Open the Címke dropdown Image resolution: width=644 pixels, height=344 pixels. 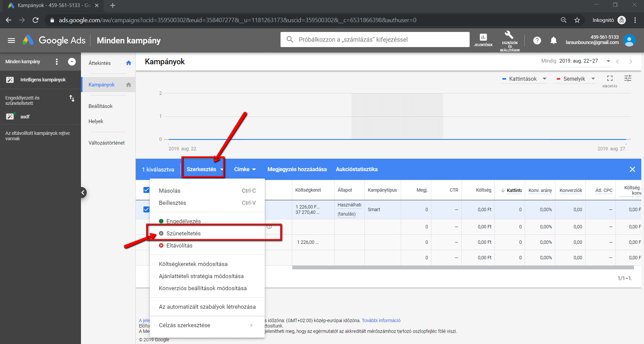point(245,169)
